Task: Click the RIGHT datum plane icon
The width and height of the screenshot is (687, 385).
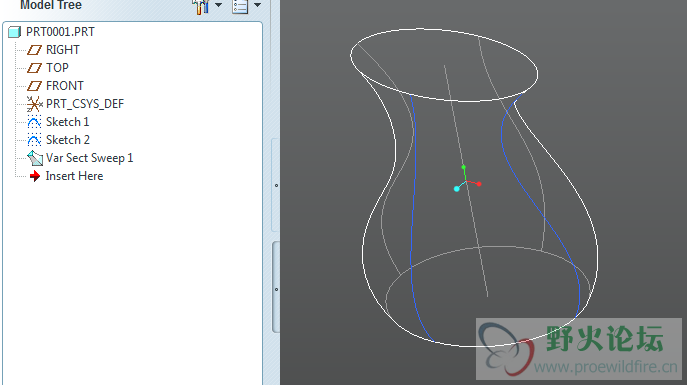Action: [x=34, y=50]
